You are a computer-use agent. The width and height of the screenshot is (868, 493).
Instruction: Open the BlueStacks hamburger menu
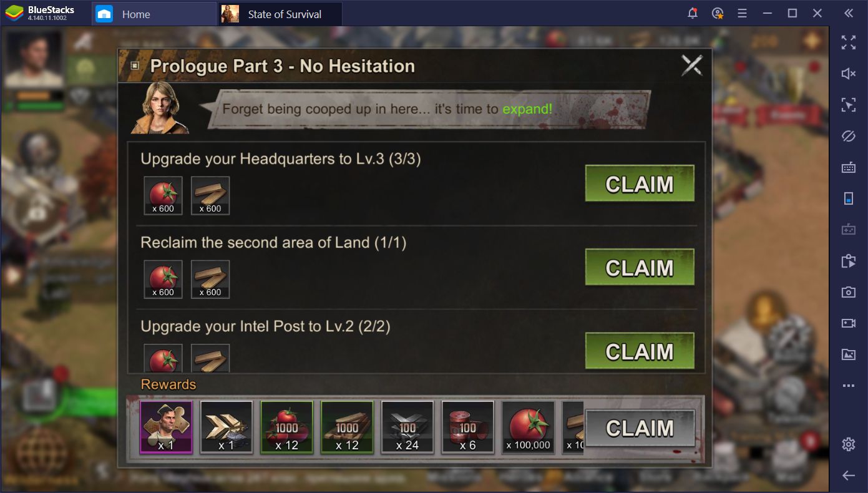coord(742,13)
